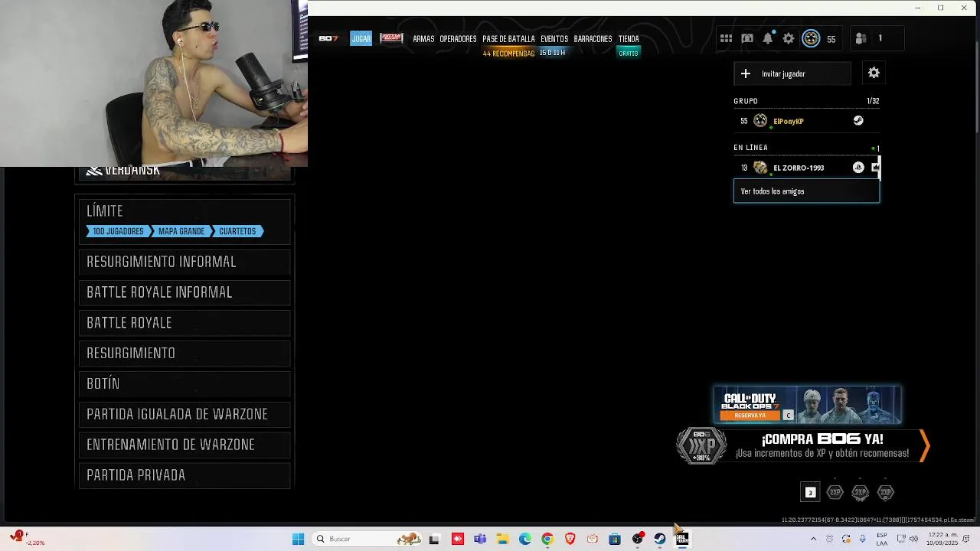The height and width of the screenshot is (551, 980).
Task: Open the Warzone logo tab
Action: [391, 38]
